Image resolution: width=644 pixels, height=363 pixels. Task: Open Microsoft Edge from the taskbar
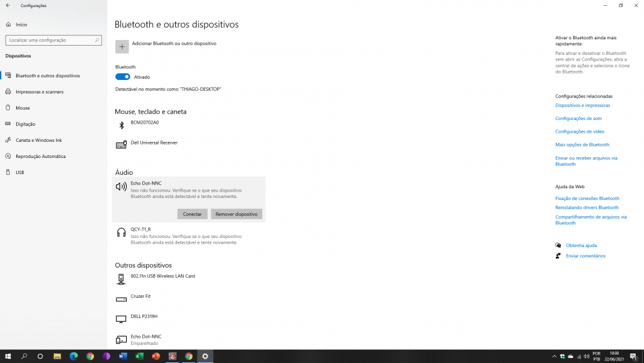tap(73, 356)
